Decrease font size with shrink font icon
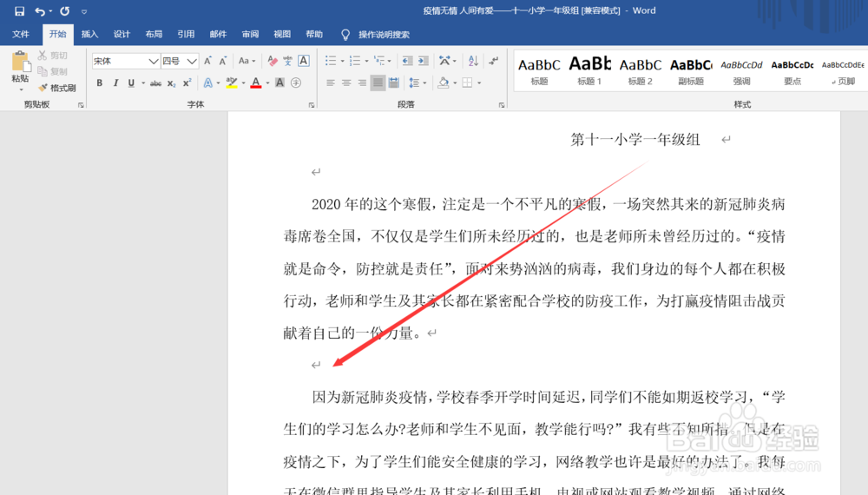 coord(222,61)
